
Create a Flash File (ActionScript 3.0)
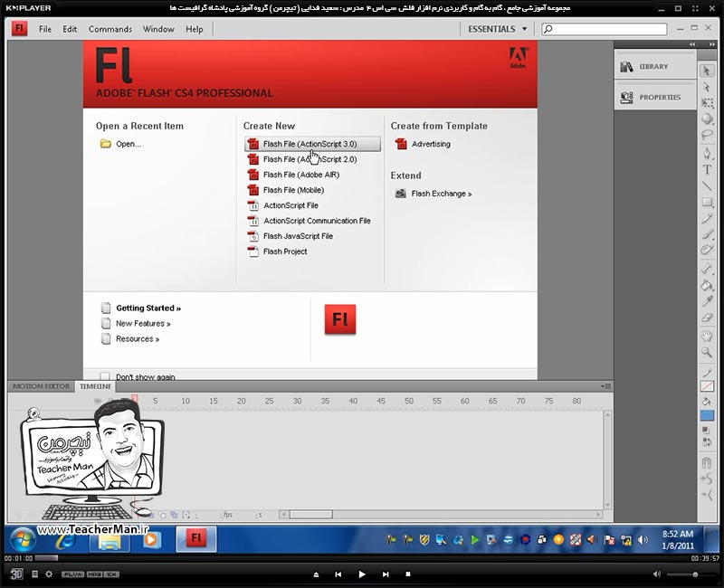(312, 144)
